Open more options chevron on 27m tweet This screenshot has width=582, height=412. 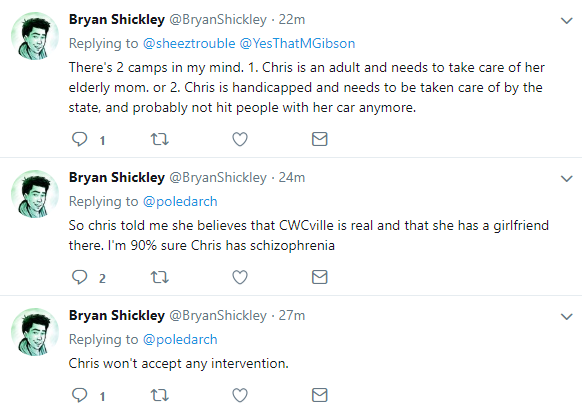pos(566,317)
